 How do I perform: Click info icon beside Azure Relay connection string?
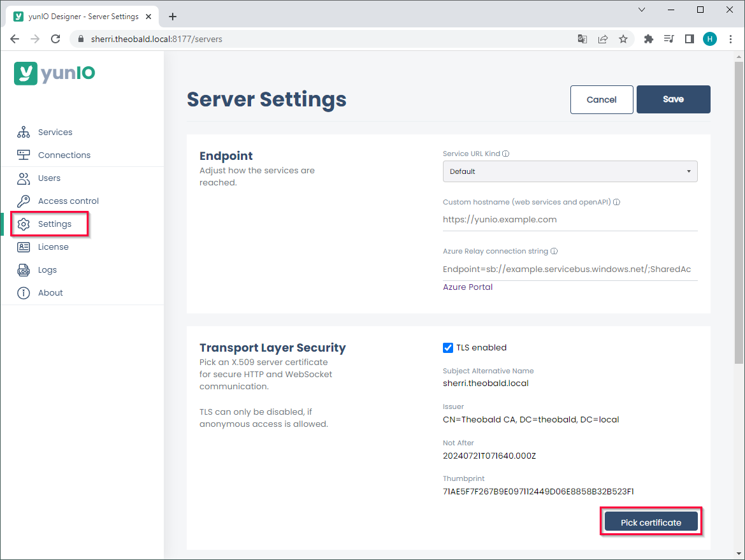click(554, 251)
